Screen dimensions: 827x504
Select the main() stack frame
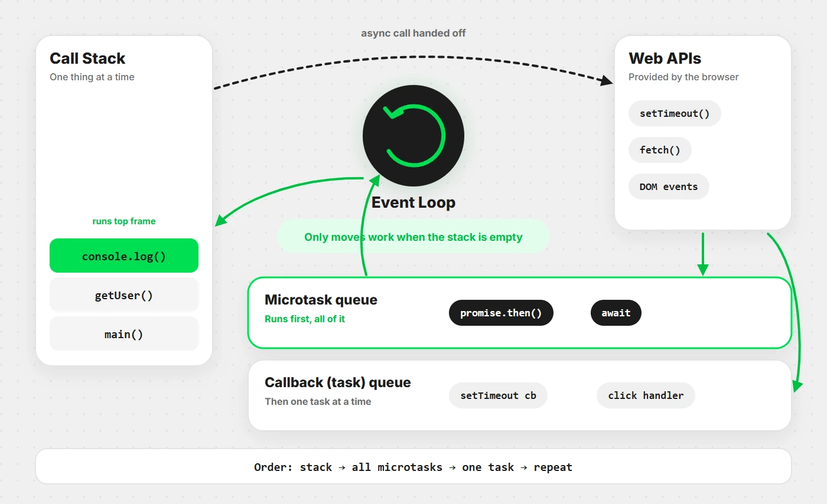(124, 334)
